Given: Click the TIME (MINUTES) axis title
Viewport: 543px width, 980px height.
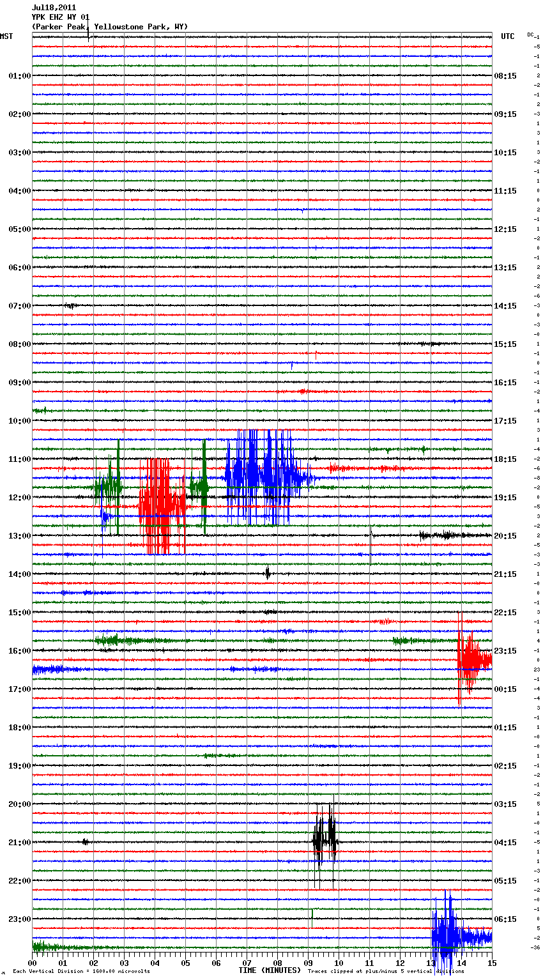Looking at the screenshot, I should [270, 970].
